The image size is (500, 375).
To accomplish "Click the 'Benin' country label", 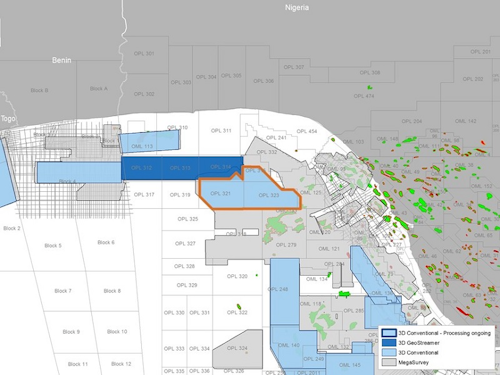I will [62, 60].
